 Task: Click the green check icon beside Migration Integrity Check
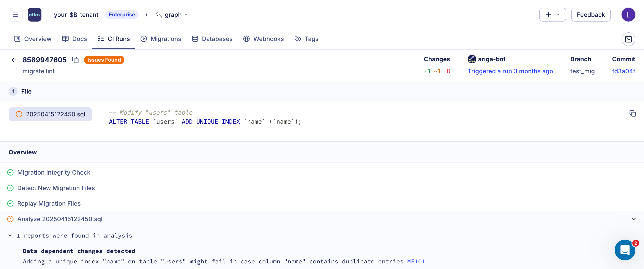(10, 172)
